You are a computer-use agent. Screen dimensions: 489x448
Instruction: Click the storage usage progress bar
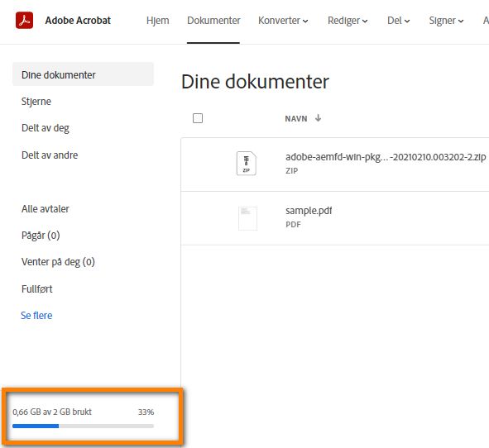click(x=83, y=426)
